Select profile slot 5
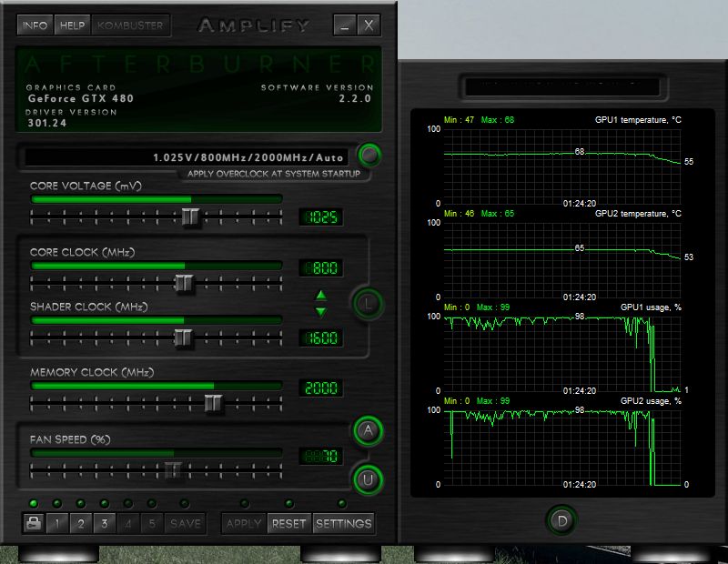Image resolution: width=728 pixels, height=564 pixels. [x=152, y=523]
